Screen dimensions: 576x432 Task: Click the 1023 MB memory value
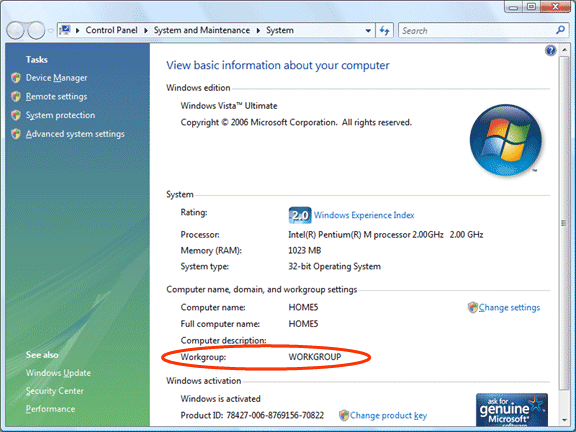[x=305, y=251]
